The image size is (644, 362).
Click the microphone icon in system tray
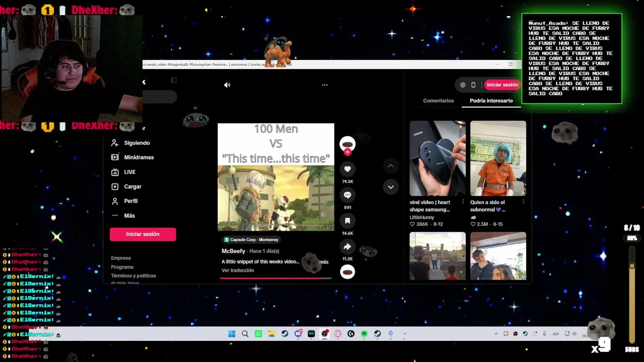pos(544,334)
